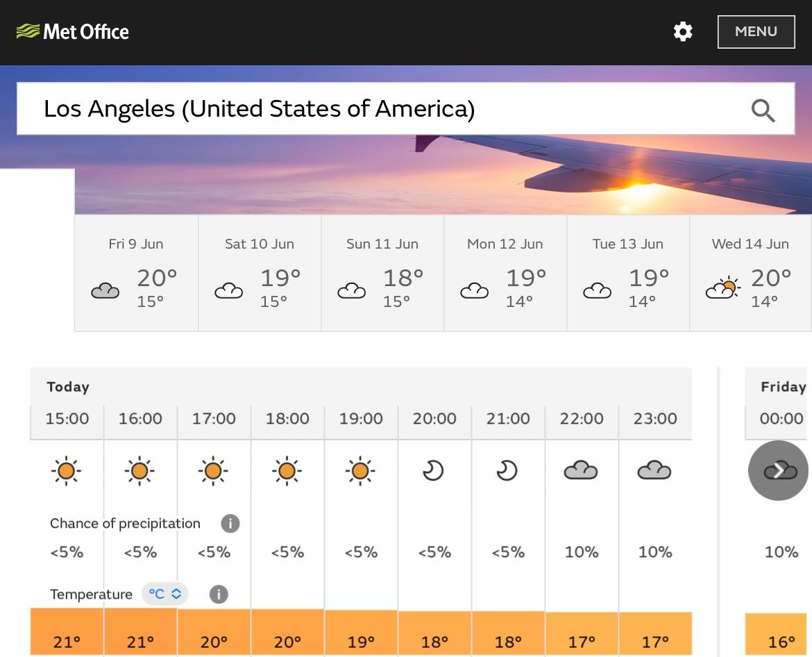Select the Sat 10 Jun forecast tab
812x657 pixels.
(260, 273)
